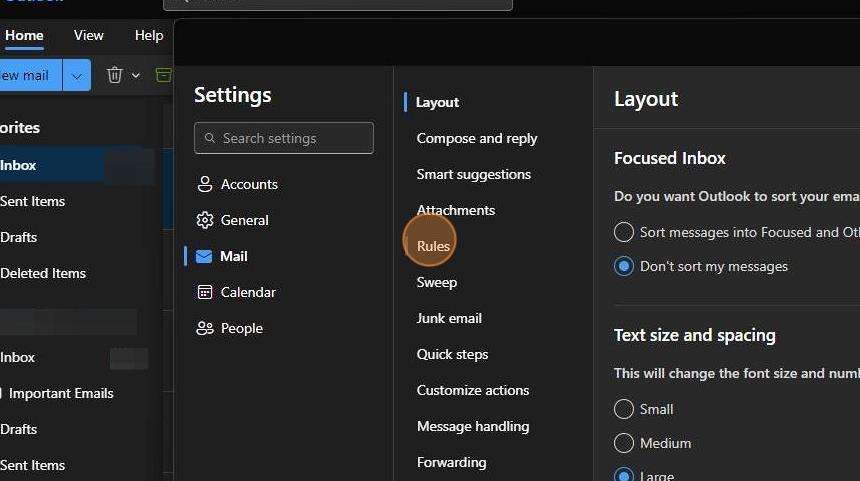Open the delete options dropdown arrow
The height and width of the screenshot is (481, 860).
click(135, 75)
